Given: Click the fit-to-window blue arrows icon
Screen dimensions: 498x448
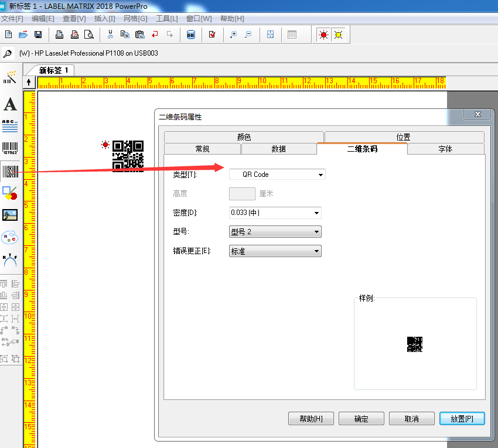Looking at the screenshot, I should click(x=270, y=35).
